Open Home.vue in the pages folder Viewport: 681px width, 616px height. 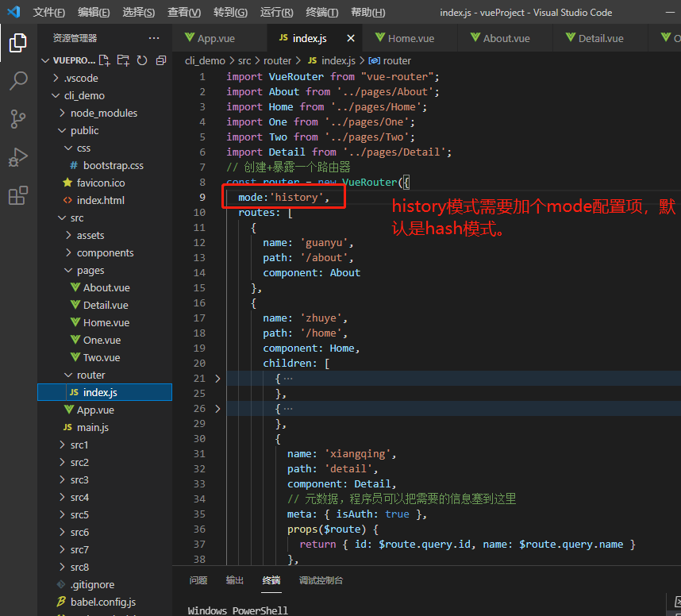click(x=105, y=323)
